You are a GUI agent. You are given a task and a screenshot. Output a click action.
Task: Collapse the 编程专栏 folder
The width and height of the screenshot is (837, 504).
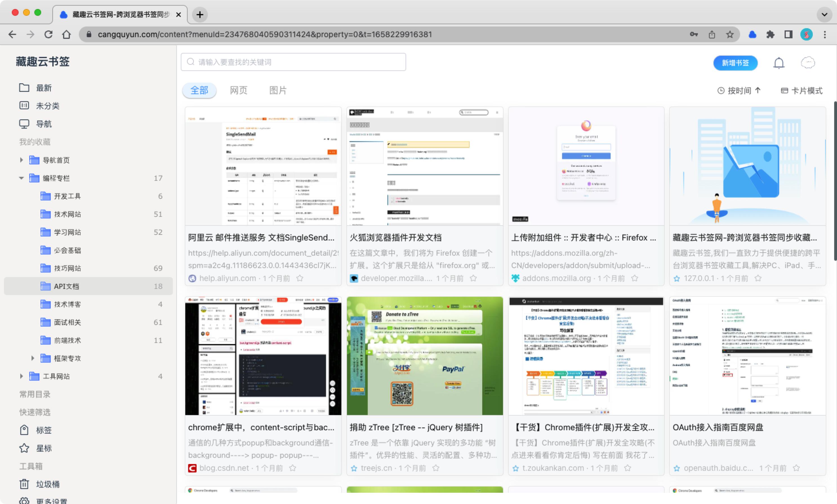pos(21,178)
